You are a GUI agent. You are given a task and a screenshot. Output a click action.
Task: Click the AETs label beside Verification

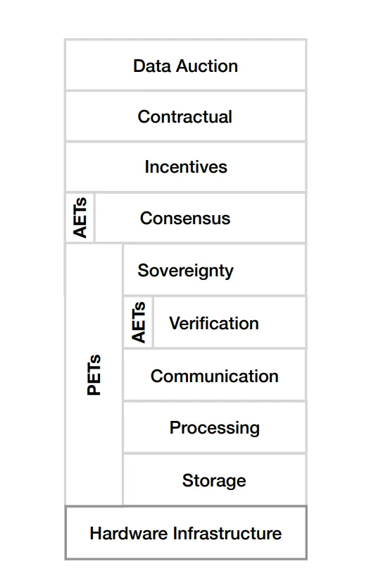coord(138,322)
